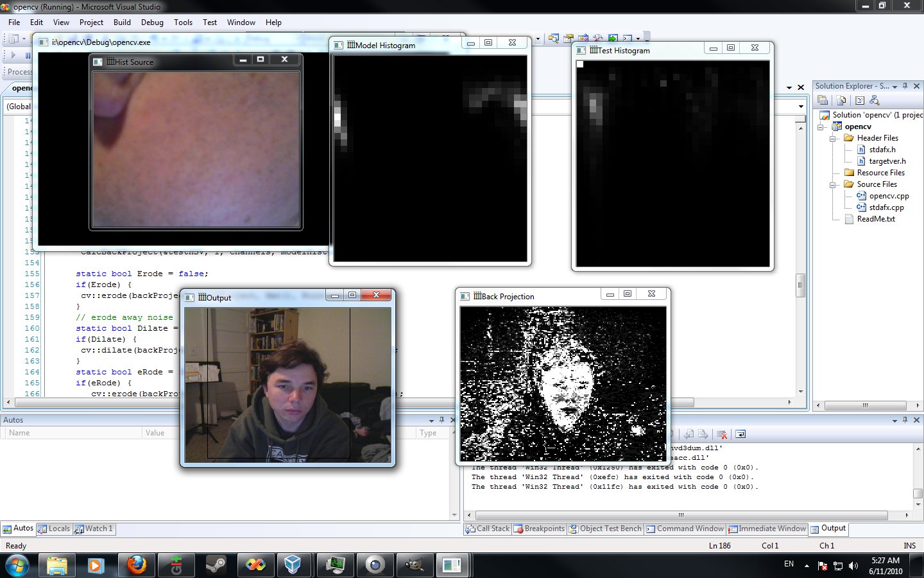Open Windows Explorer folder taskbar icon
The image size is (924, 578).
click(56, 565)
